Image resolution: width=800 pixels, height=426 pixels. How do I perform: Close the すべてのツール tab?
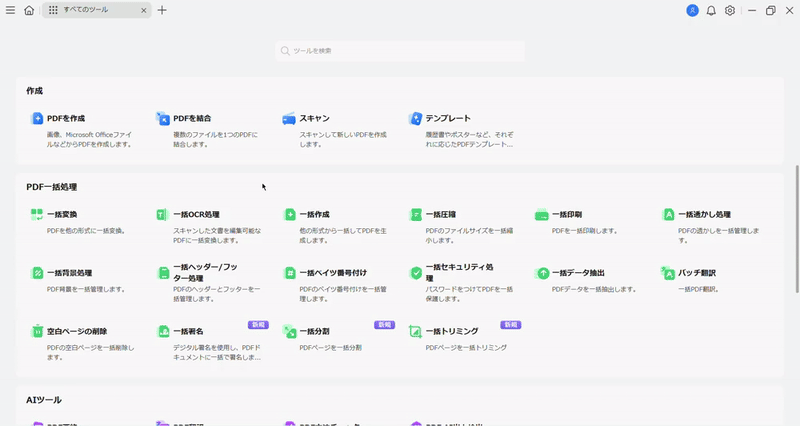[143, 10]
